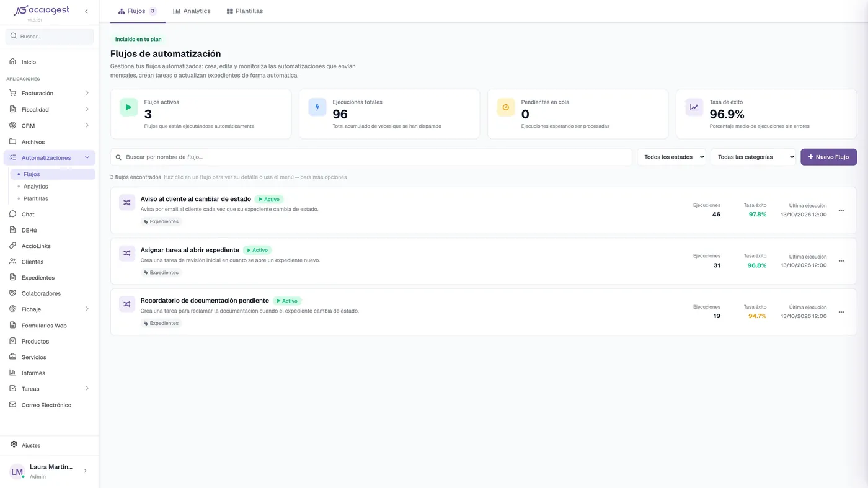Focus the sidebar Buscar search field

[50, 37]
